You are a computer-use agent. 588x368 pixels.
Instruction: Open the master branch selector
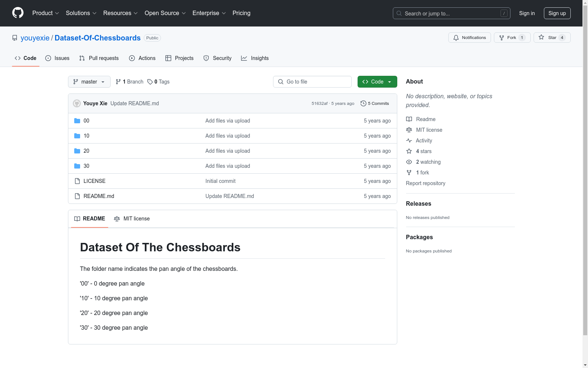[89, 82]
